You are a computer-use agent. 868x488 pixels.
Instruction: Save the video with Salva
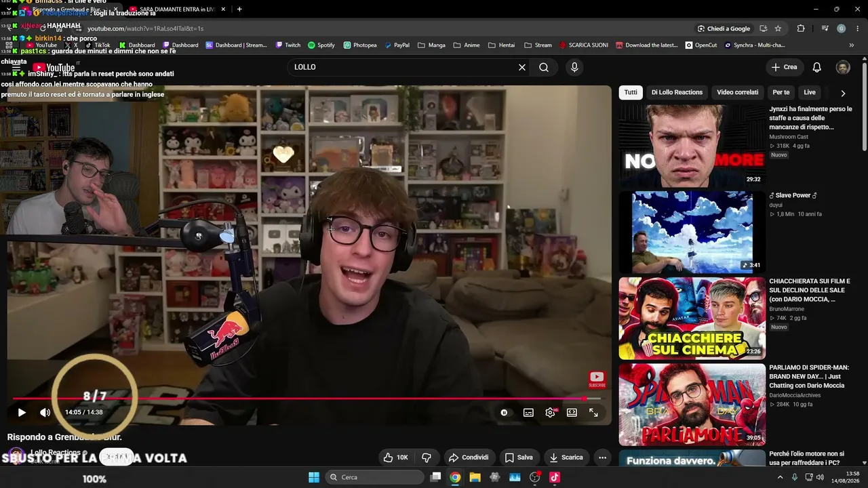[x=519, y=457]
